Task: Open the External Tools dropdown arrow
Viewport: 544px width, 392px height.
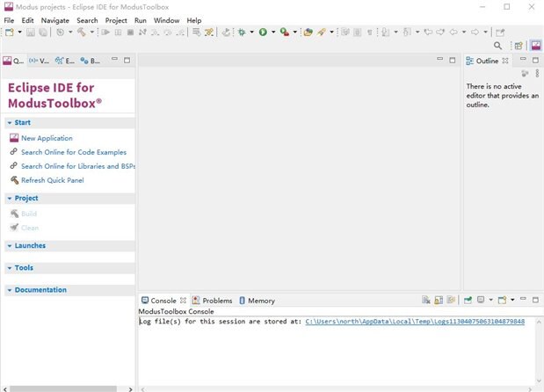Action: (x=295, y=33)
